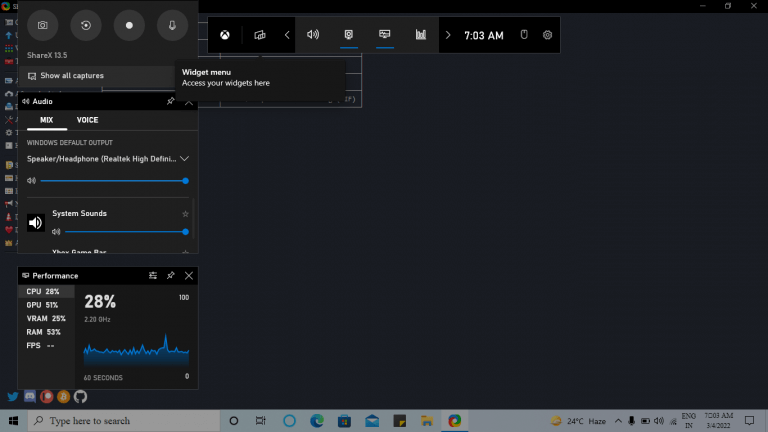
Task: Expand the Speaker/Headphone output dropdown
Action: [x=184, y=159]
